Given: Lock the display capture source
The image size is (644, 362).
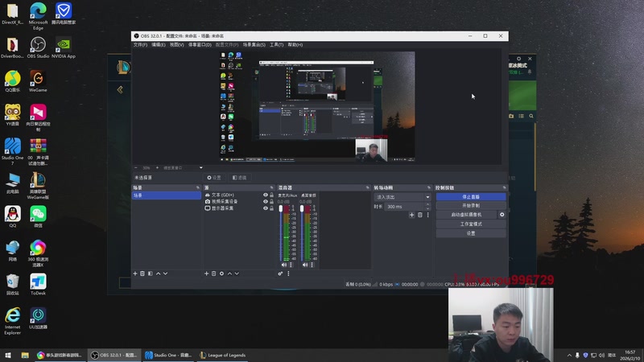Looking at the screenshot, I should tap(271, 208).
